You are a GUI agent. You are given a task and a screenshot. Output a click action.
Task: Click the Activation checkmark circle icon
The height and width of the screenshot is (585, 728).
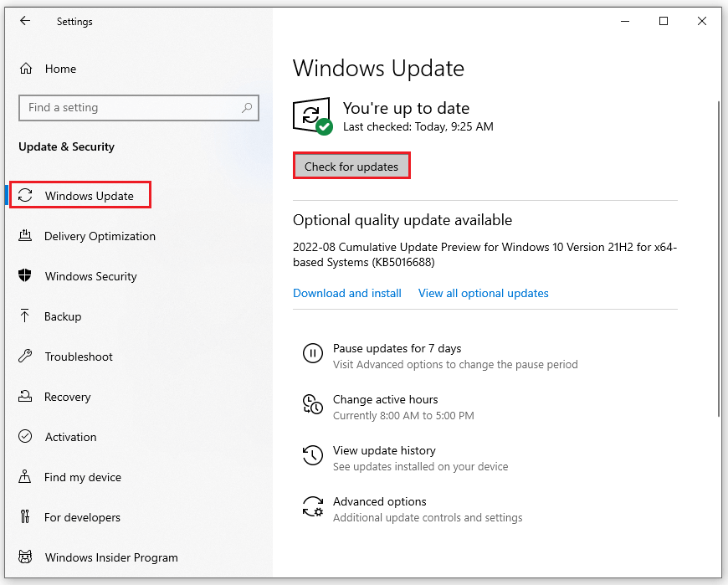tap(25, 436)
